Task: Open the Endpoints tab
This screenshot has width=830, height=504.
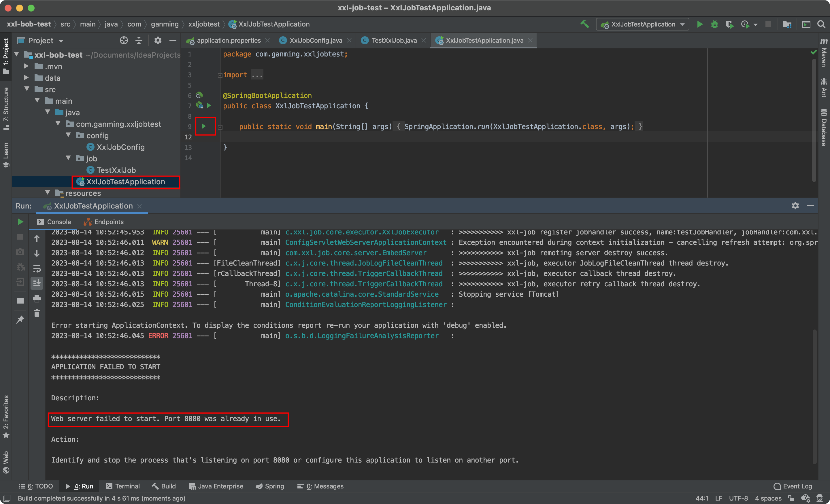Action: point(104,221)
